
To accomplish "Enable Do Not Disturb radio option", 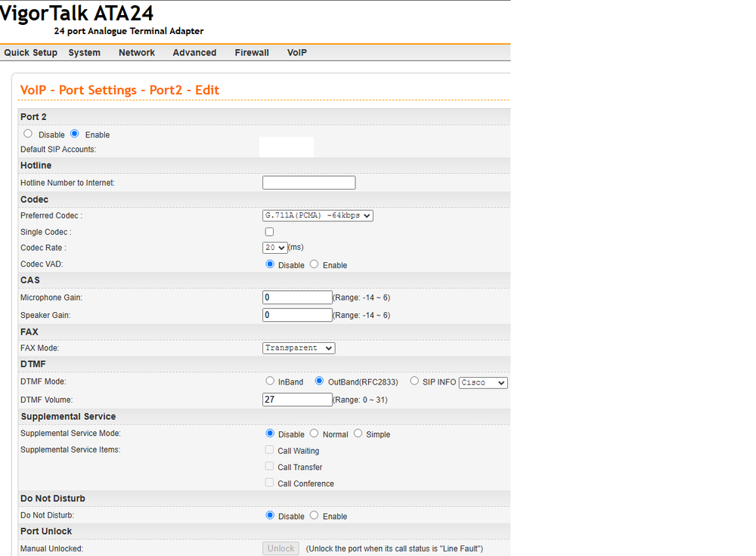I will (x=314, y=515).
